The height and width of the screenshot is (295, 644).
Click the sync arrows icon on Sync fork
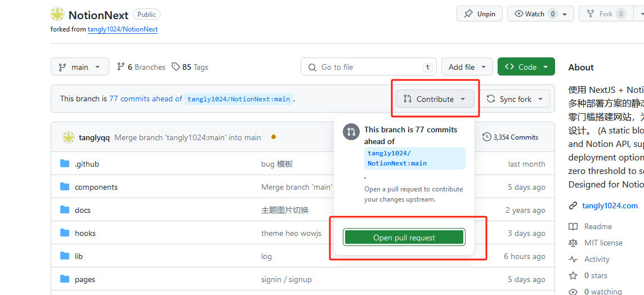(490, 99)
